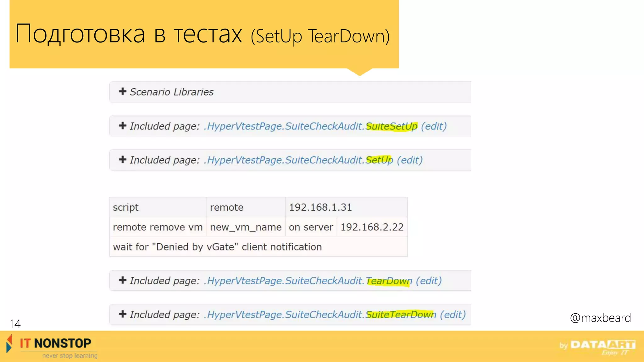Select the 'new_vm_name' cell
This screenshot has height=362, width=644.
coord(246,227)
